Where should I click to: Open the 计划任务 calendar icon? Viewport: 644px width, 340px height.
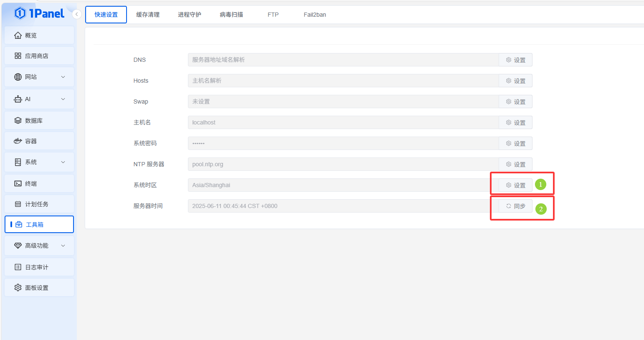18,204
